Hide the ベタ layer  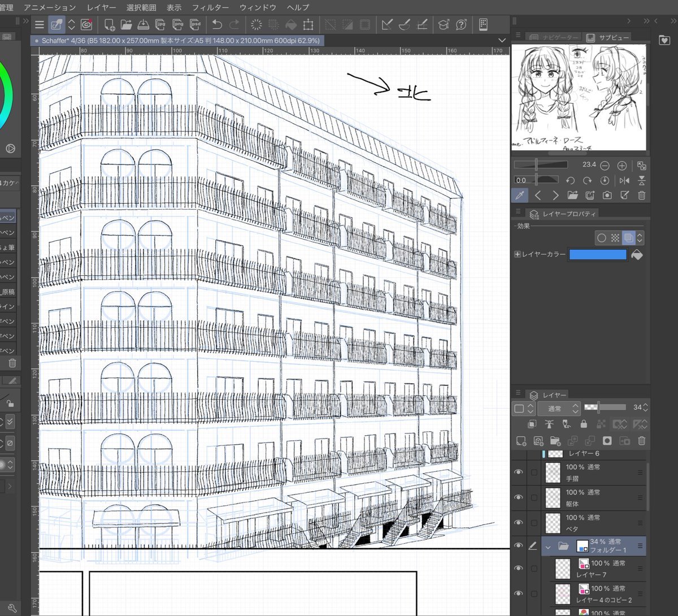518,523
